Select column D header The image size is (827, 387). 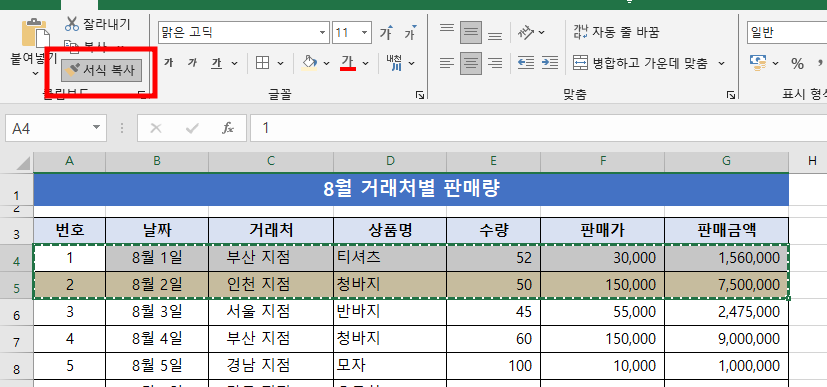(x=390, y=162)
